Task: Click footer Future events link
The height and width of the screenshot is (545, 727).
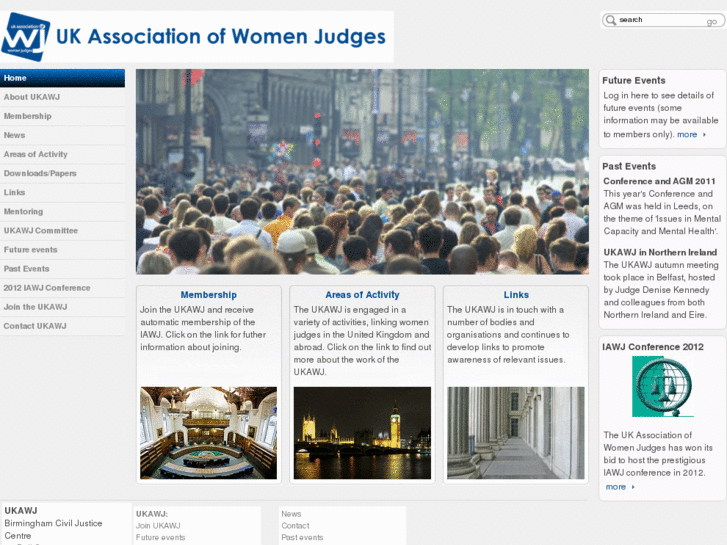Action: pos(160,538)
